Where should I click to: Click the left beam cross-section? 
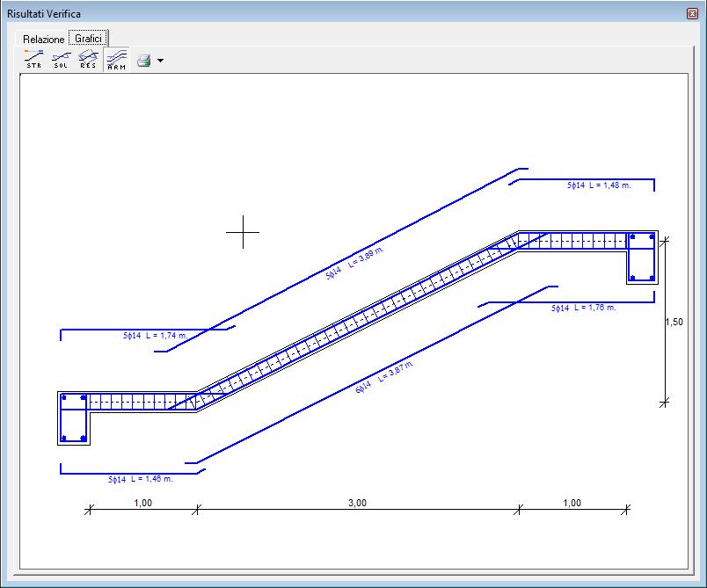[x=74, y=418]
